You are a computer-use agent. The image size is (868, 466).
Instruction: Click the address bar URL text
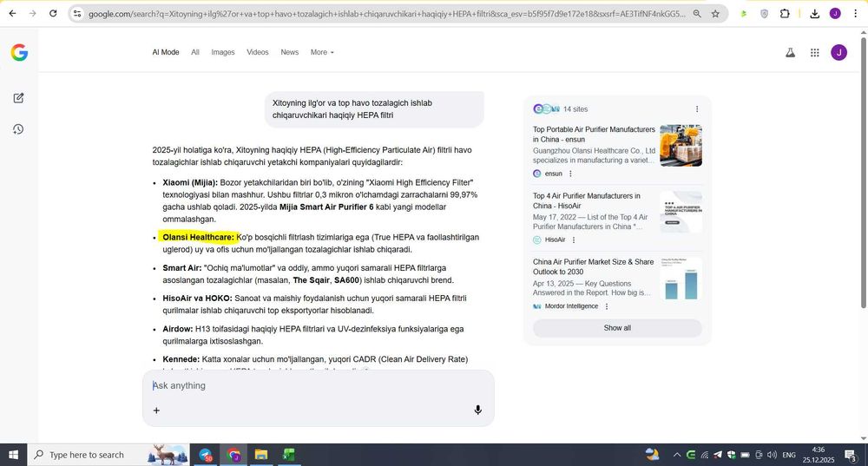click(x=387, y=14)
